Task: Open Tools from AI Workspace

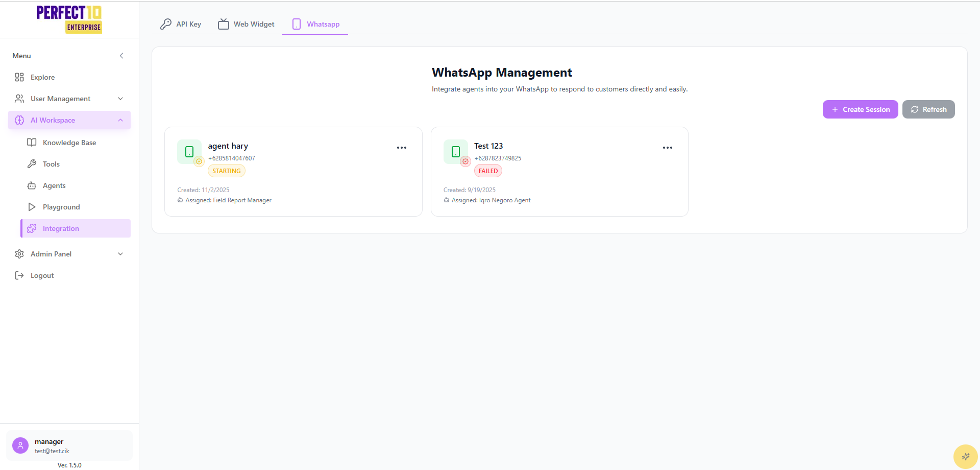Action: point(76,164)
